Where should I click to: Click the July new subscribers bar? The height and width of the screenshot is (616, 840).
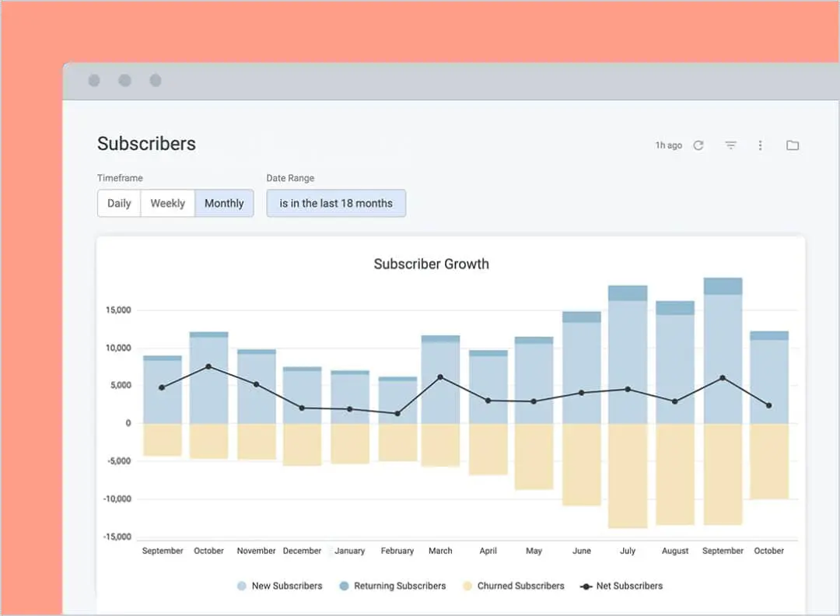tap(628, 342)
